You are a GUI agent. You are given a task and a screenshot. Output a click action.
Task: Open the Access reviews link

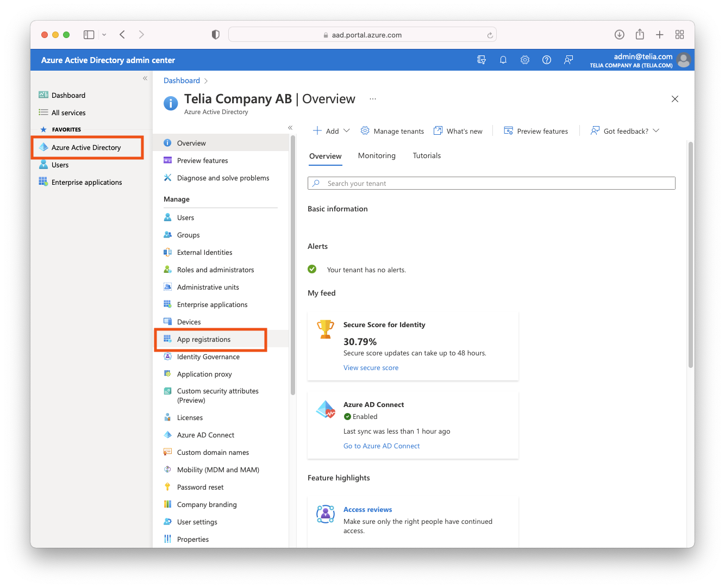tap(367, 510)
